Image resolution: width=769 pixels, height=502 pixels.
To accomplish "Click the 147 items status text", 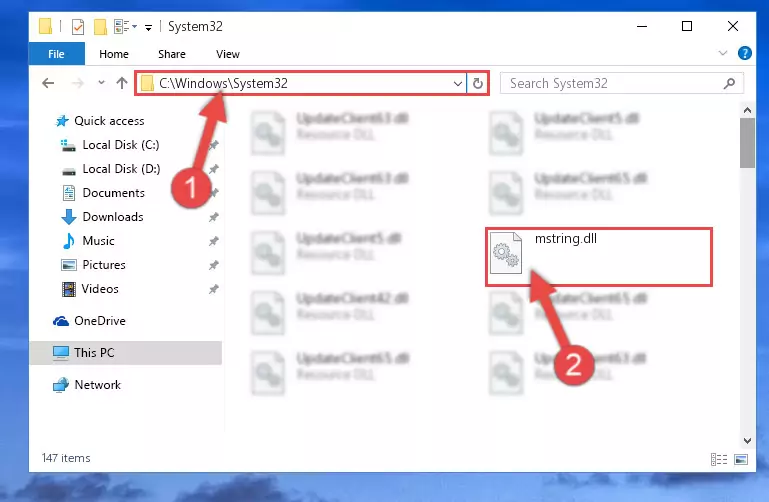I will click(x=66, y=458).
